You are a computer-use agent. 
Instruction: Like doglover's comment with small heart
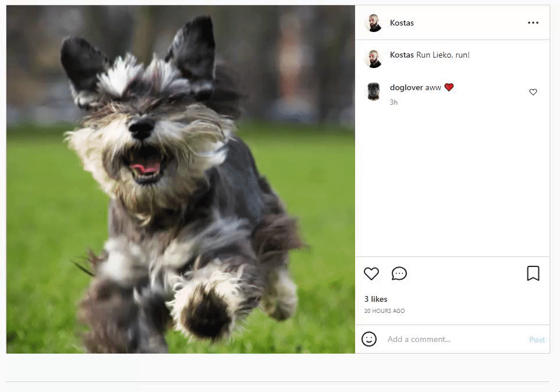point(533,92)
